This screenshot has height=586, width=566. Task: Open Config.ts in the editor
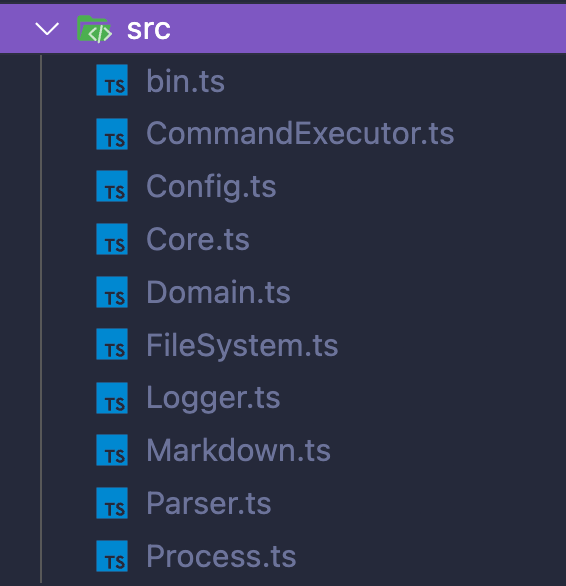coord(211,186)
